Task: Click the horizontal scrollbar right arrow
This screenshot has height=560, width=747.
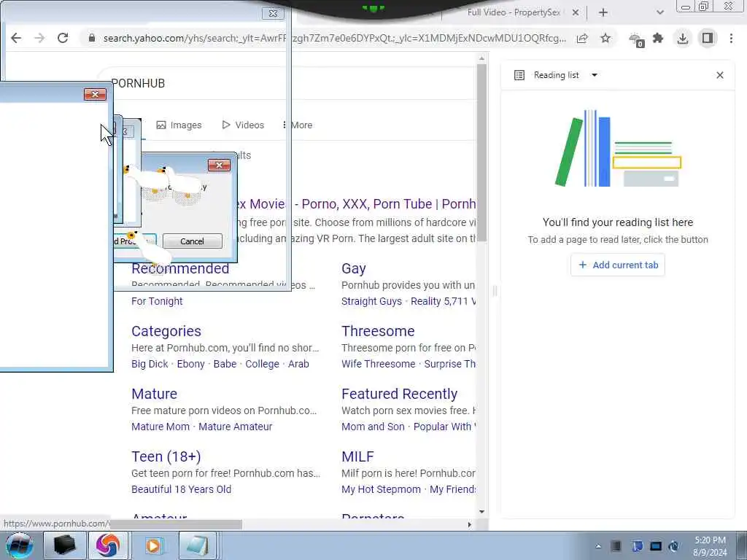Action: tap(469, 524)
